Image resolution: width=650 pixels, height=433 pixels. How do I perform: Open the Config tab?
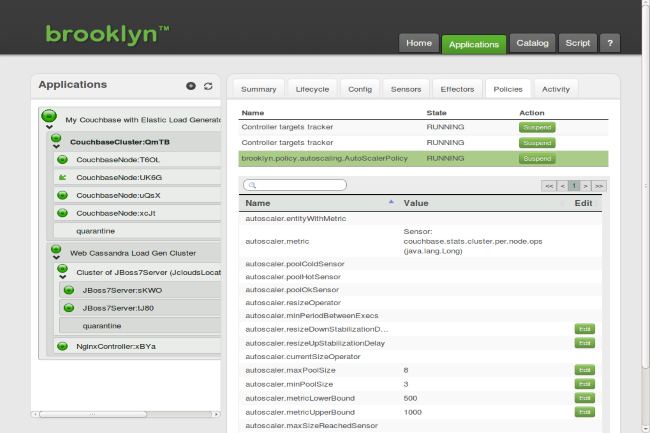pyautogui.click(x=360, y=89)
